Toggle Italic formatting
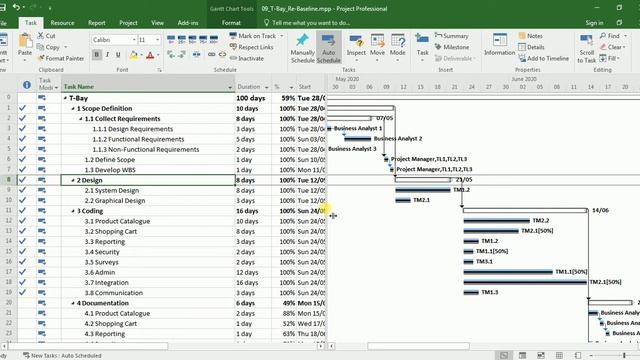The width and height of the screenshot is (640, 360). tap(107, 54)
